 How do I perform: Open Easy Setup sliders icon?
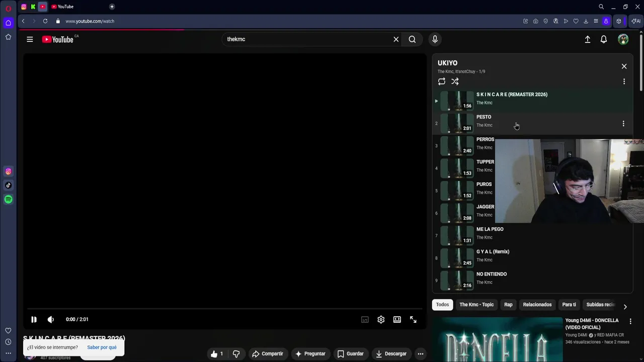click(596, 21)
